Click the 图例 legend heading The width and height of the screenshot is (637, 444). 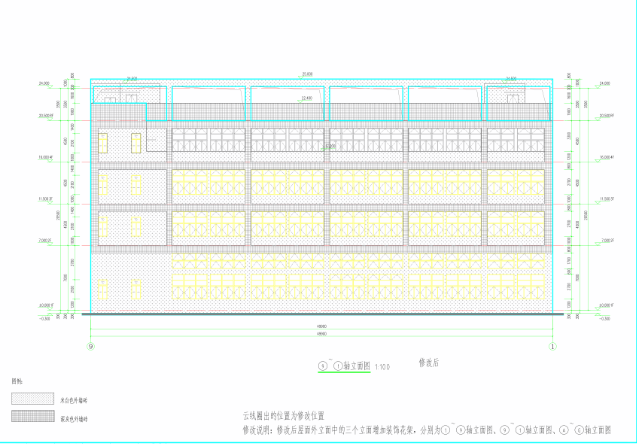click(17, 381)
